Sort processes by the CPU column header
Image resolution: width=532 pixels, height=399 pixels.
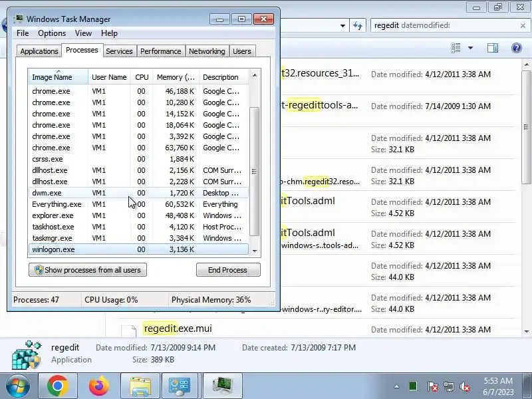(142, 77)
